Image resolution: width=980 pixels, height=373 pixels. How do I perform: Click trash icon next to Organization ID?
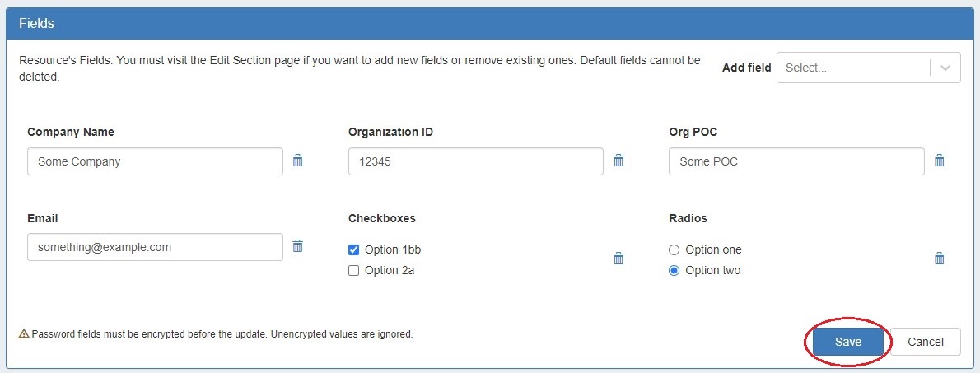(x=618, y=161)
